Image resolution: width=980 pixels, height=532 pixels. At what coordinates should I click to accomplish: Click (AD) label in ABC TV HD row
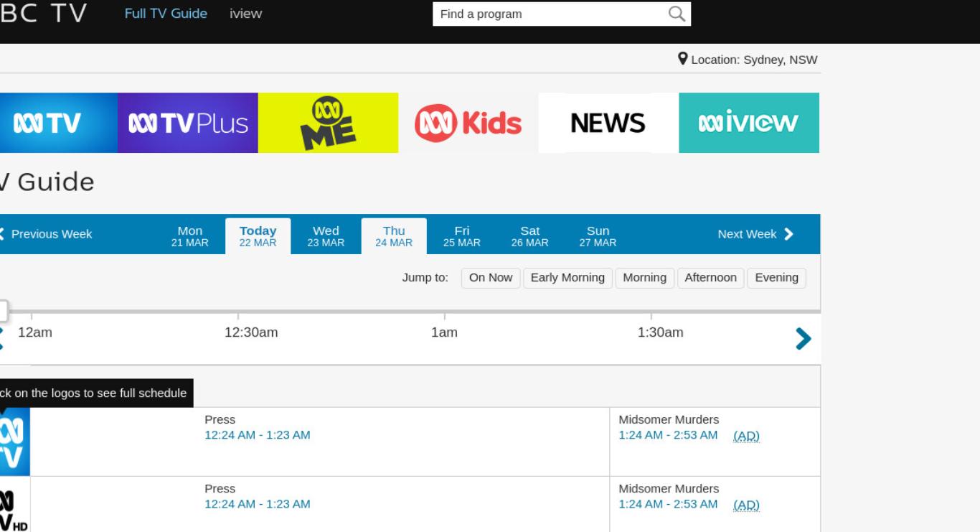point(746,505)
